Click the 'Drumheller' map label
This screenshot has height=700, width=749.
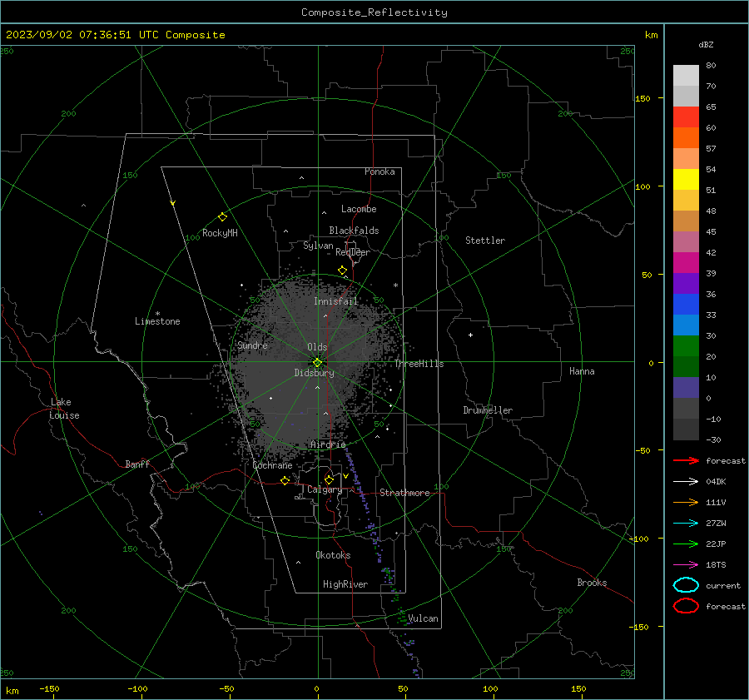[x=487, y=410]
